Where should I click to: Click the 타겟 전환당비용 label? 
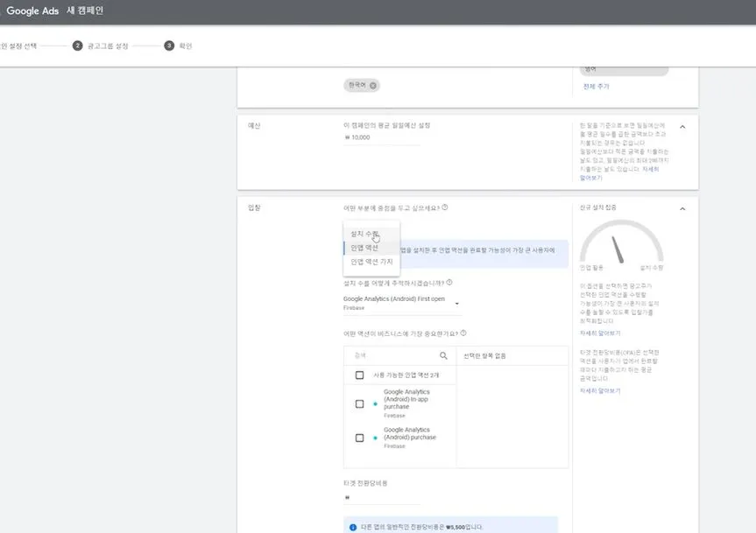[x=365, y=483]
